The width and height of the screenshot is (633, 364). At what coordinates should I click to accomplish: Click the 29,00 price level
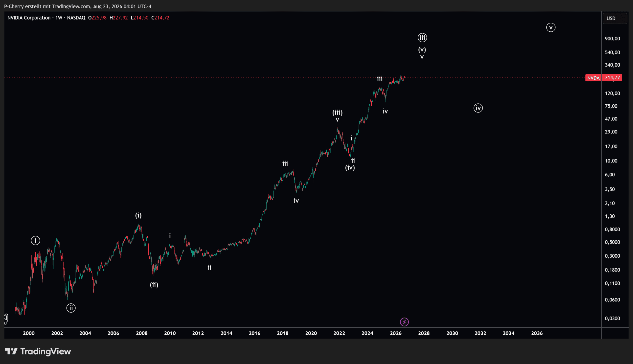(611, 132)
